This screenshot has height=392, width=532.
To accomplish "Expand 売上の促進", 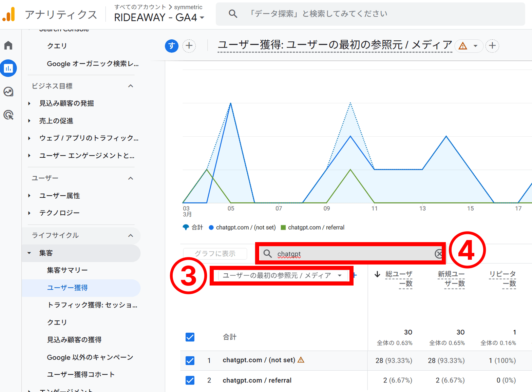I will [x=30, y=121].
